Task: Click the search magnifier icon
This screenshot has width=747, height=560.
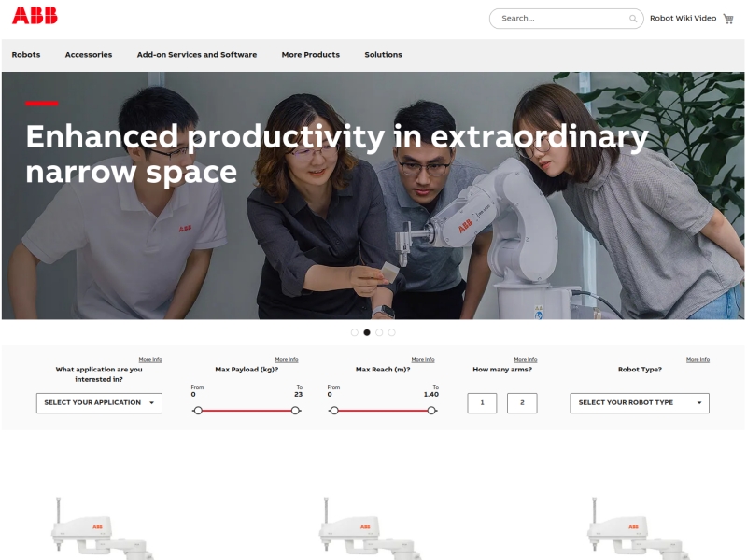Action: (x=633, y=19)
